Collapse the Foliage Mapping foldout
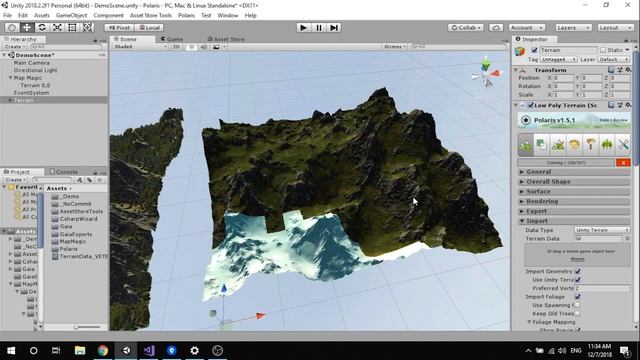The image size is (640, 360). click(x=529, y=322)
